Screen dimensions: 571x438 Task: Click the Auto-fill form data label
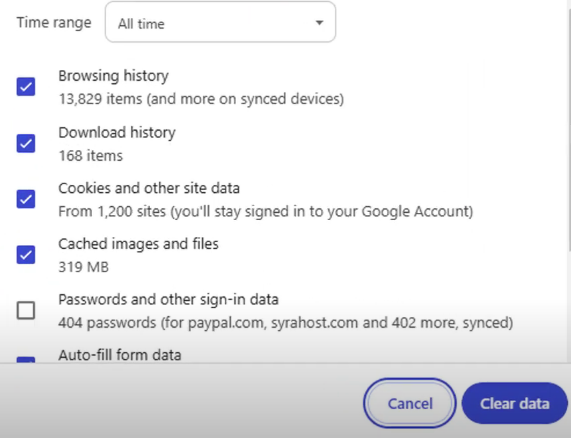[120, 355]
